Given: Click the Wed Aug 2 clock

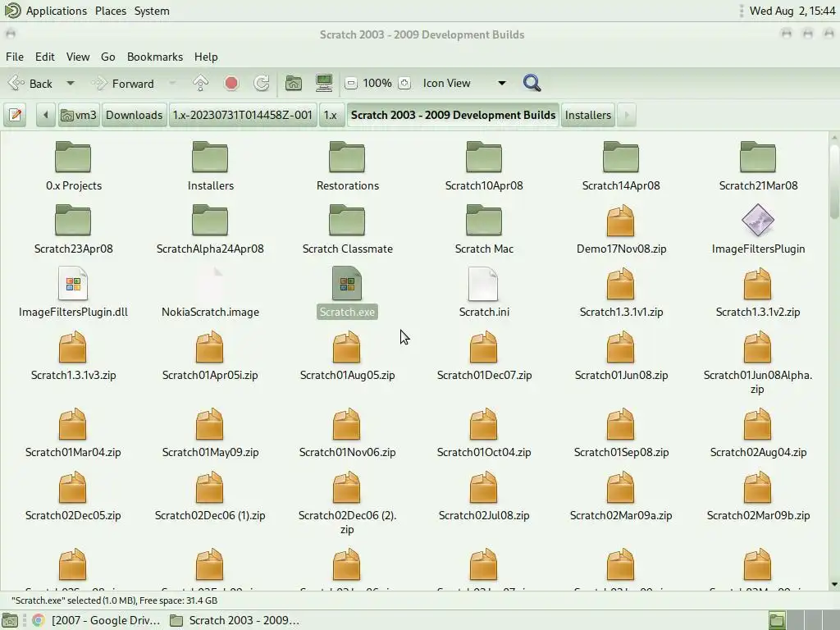Looking at the screenshot, I should tap(792, 11).
